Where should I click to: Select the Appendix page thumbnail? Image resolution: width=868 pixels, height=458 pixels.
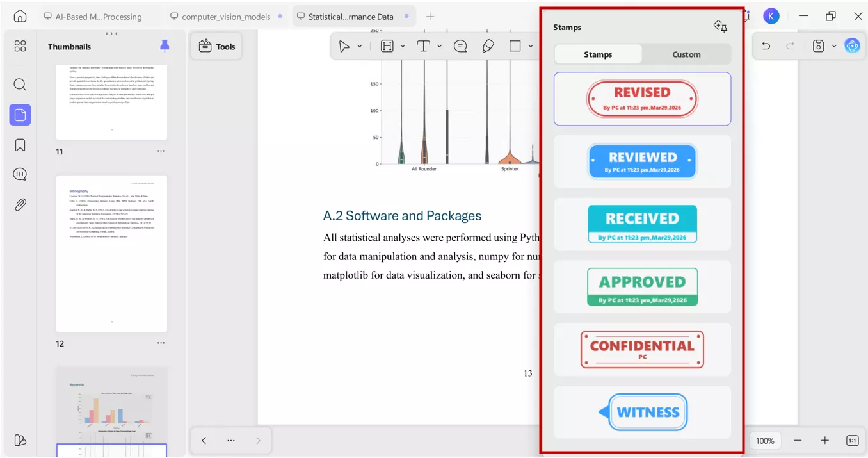(111, 411)
